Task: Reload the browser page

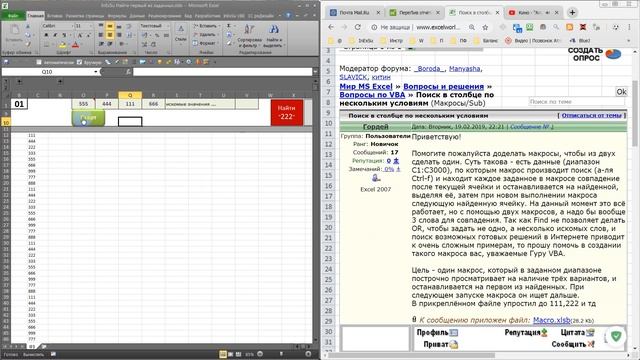Action: pyautogui.click(x=358, y=27)
